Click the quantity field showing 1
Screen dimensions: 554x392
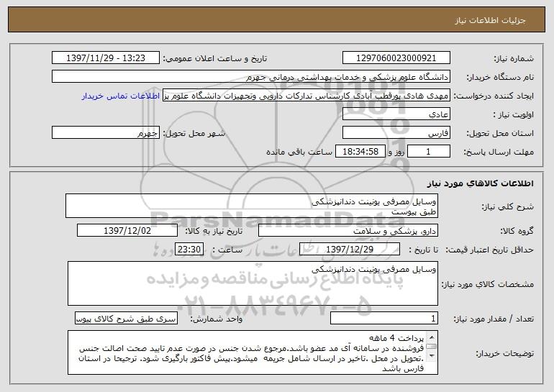[384, 318]
